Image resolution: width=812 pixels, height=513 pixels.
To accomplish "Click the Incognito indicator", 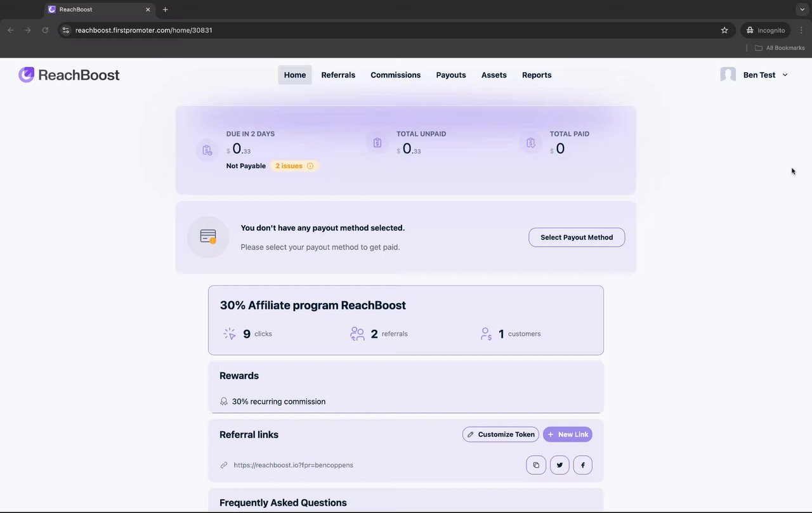I will tap(766, 30).
